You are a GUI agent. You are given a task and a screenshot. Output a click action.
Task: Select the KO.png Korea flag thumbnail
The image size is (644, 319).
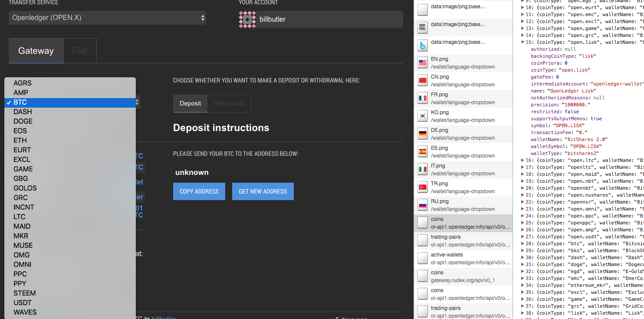pos(423,116)
